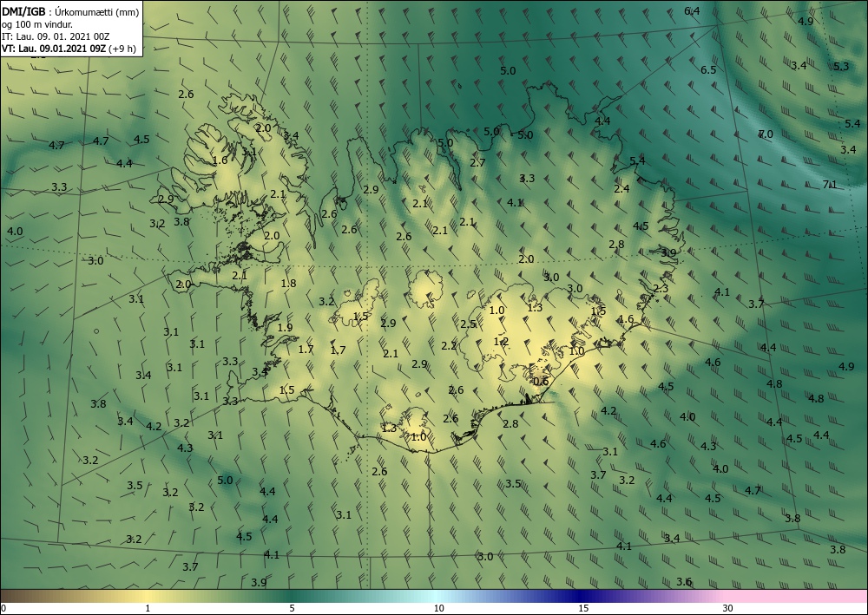Click the map value "5.3"
Screen dimensions: 868x615
[x=841, y=67]
